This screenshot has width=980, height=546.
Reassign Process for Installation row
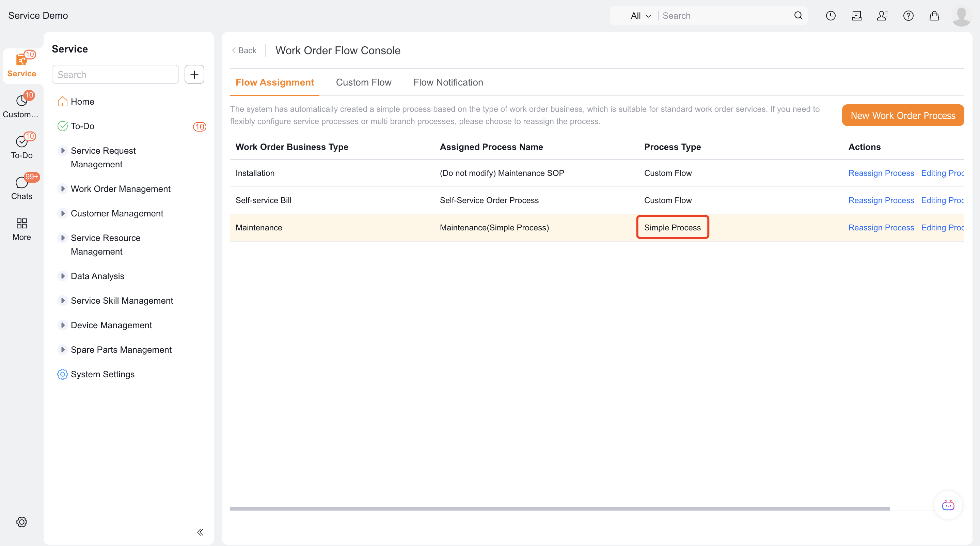coord(881,173)
